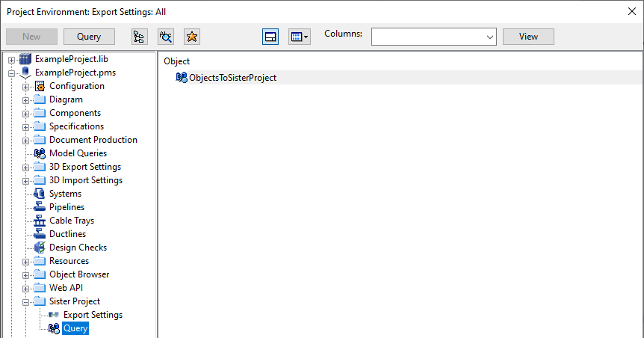644x338 pixels.
Task: Select ObjectsToSisterProject in the object list
Action: pos(232,77)
